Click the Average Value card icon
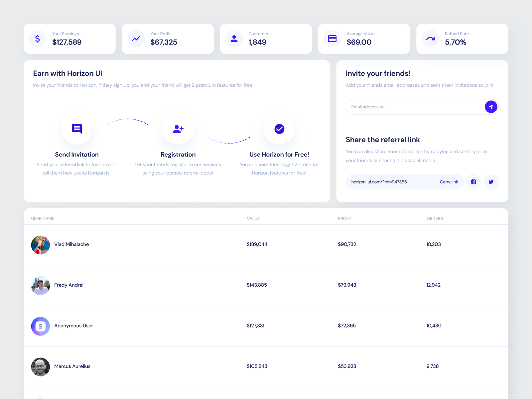 (x=332, y=39)
